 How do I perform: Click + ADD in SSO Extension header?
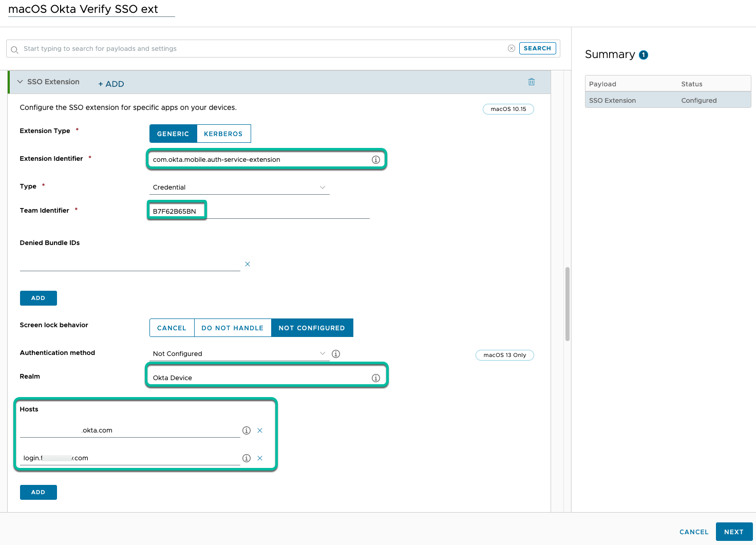click(x=111, y=84)
